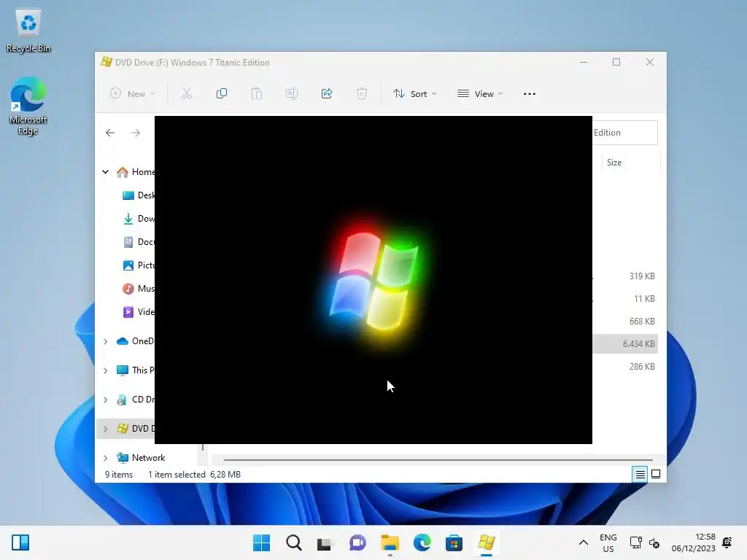Open Task View on taskbar

point(325,542)
